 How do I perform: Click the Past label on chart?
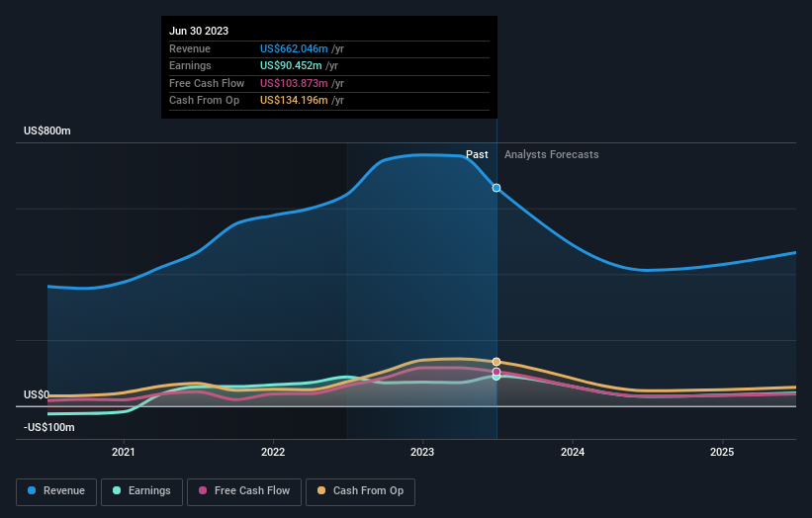pos(477,155)
